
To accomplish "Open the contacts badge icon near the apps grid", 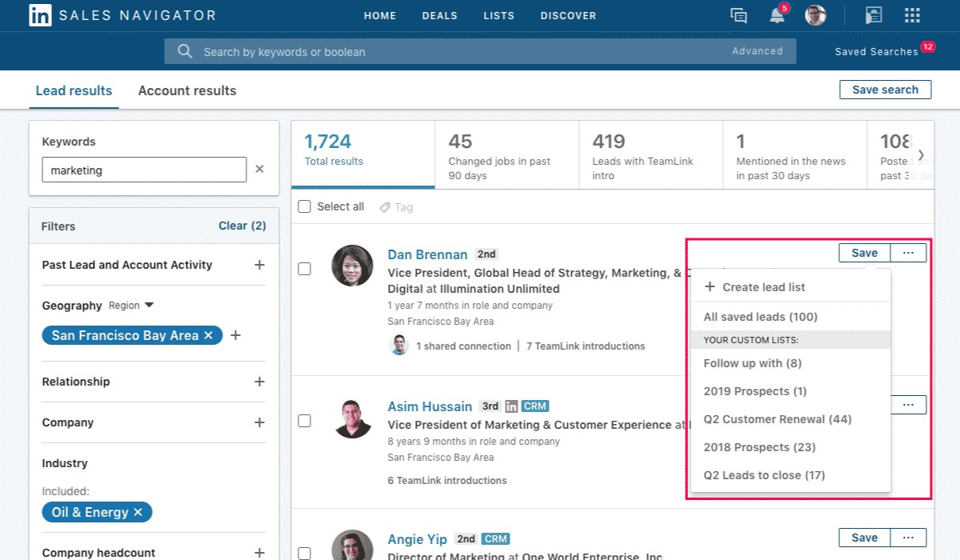I will pyautogui.click(x=874, y=15).
